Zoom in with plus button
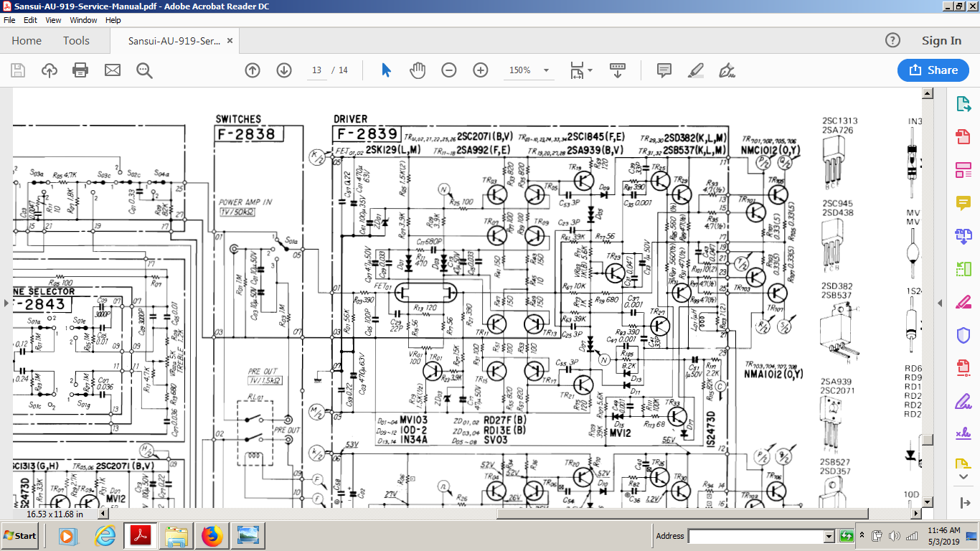980x551 pixels. tap(481, 70)
